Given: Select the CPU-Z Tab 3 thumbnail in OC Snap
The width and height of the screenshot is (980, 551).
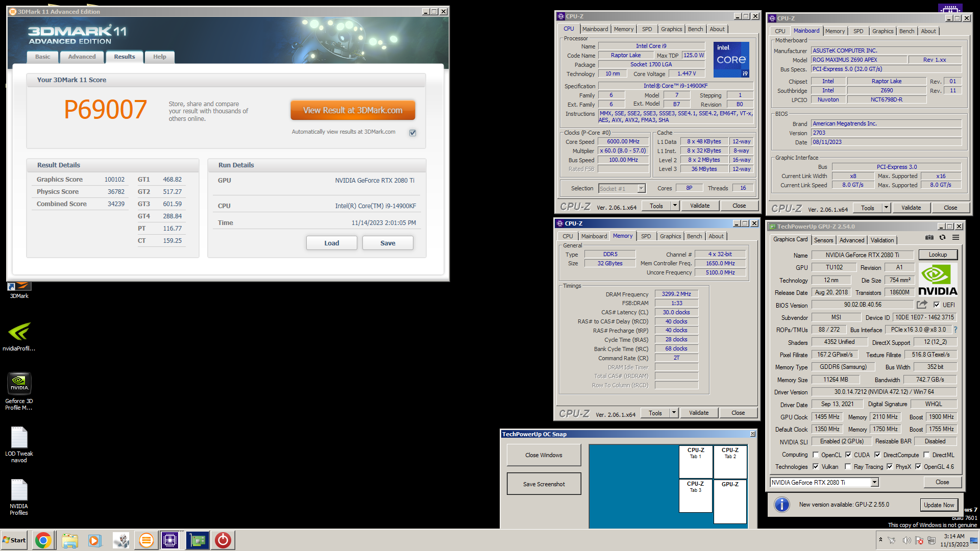Looking at the screenshot, I should point(695,495).
